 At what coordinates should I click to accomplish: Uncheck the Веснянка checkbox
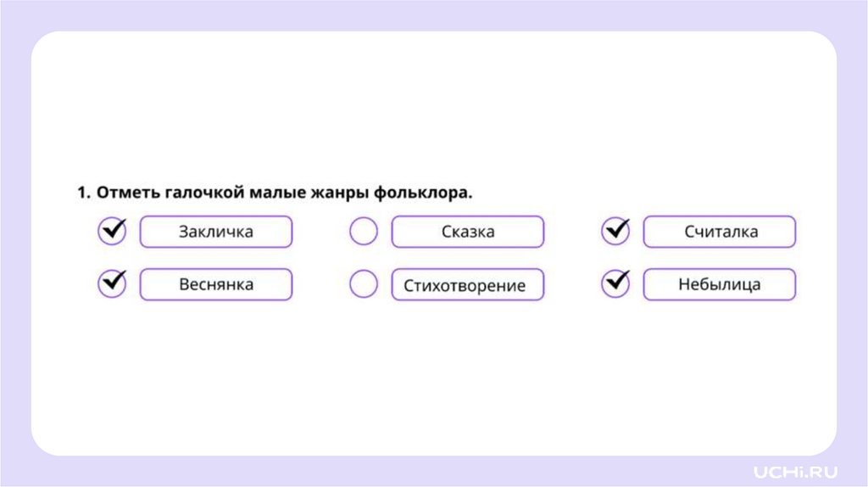[112, 284]
